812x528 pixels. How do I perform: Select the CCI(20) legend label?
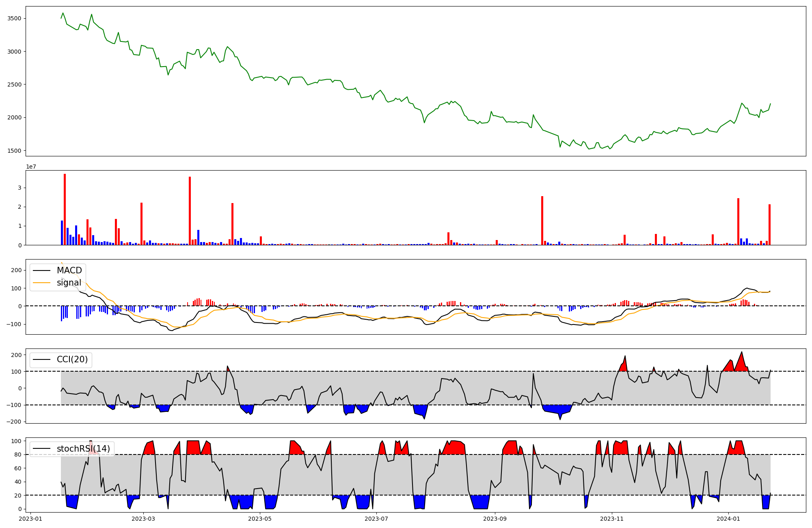pyautogui.click(x=72, y=359)
